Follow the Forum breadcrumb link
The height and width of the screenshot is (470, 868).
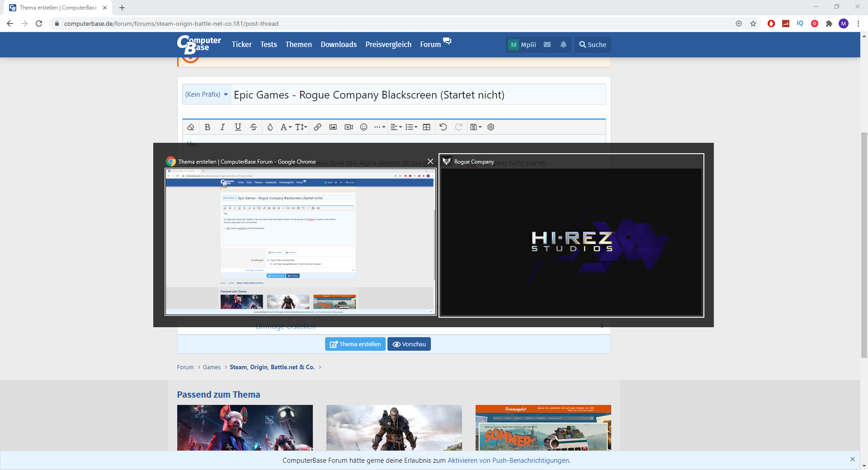[185, 367]
